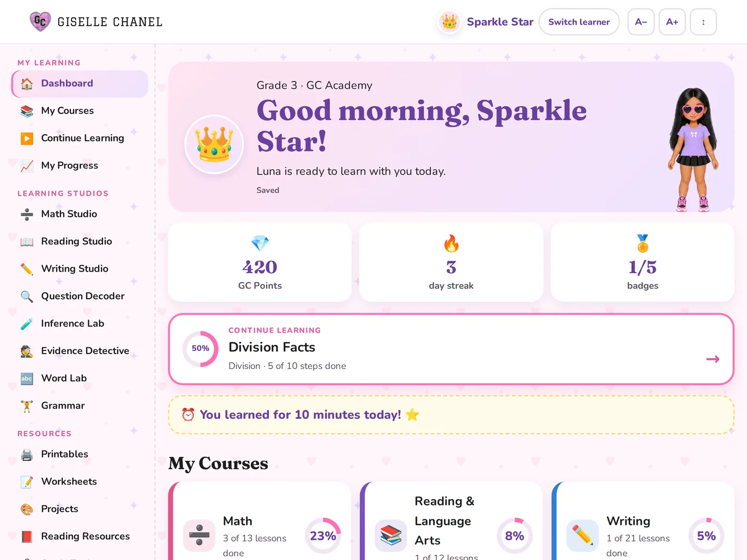Click the Worksheets memo icon
Screen dimensions: 747x560
coord(27,482)
